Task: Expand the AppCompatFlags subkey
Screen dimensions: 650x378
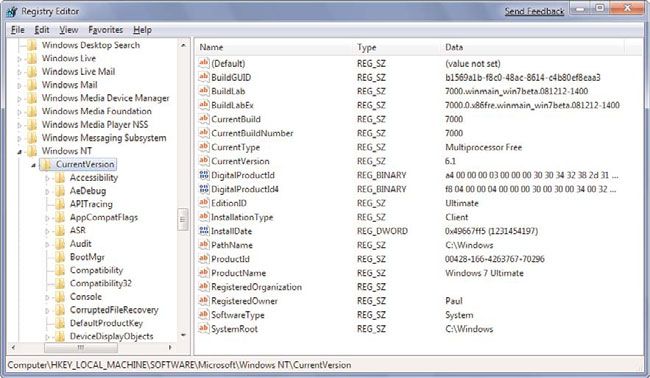Action: pos(47,218)
